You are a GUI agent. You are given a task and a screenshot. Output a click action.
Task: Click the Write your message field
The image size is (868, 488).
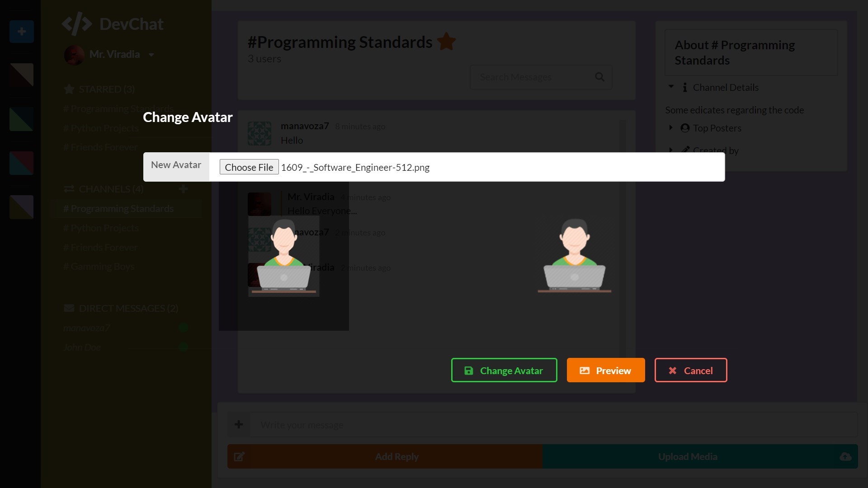click(554, 424)
